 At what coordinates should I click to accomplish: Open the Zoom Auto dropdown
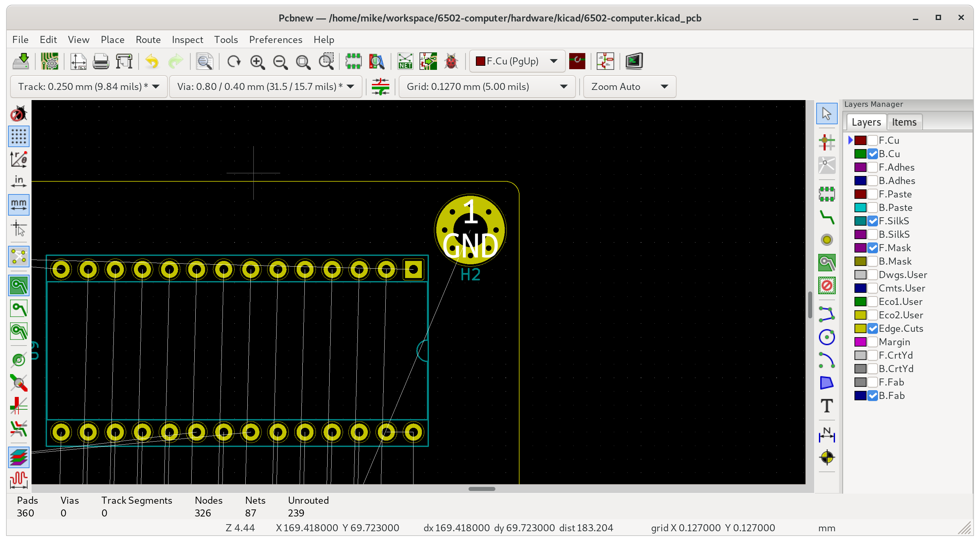pos(629,87)
